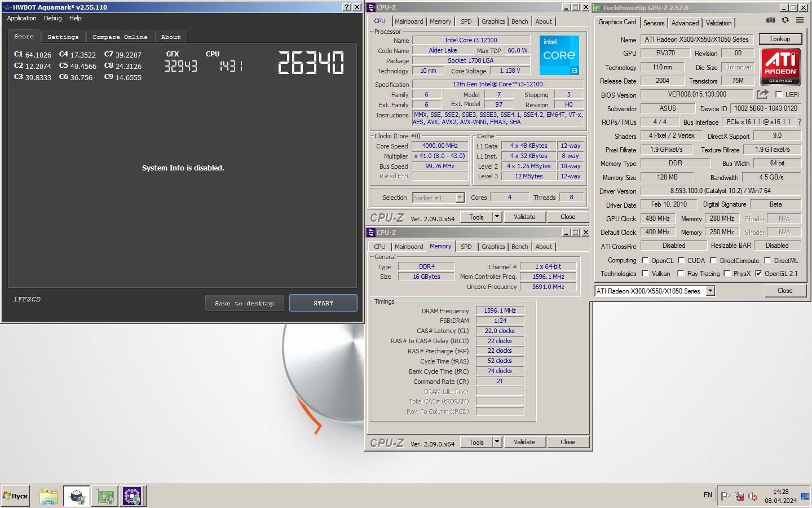Open the Пуск Start button
This screenshot has width=812, height=508.
click(x=15, y=496)
